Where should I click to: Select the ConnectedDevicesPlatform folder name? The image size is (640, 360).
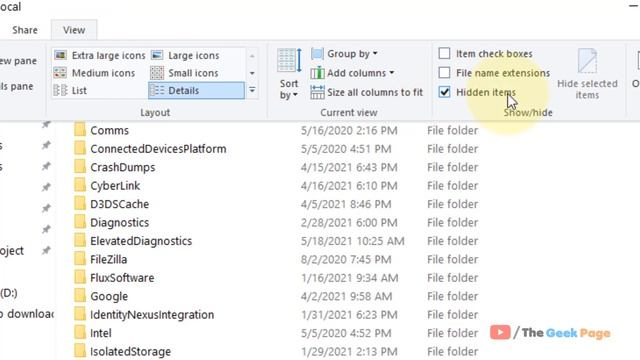point(158,149)
